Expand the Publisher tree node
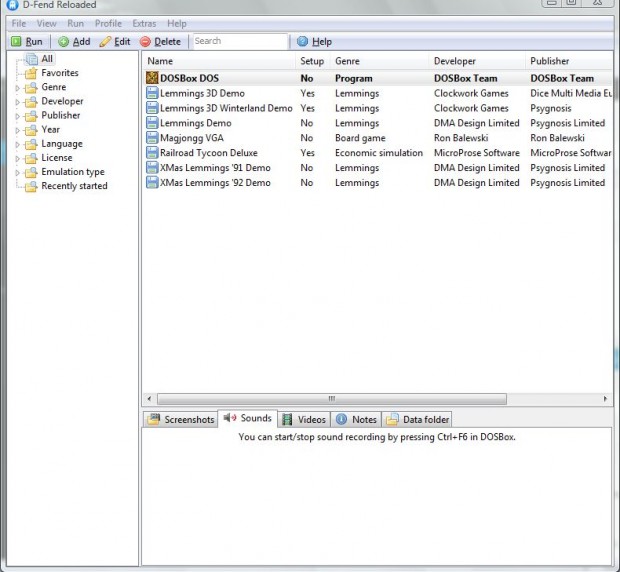 coord(17,116)
